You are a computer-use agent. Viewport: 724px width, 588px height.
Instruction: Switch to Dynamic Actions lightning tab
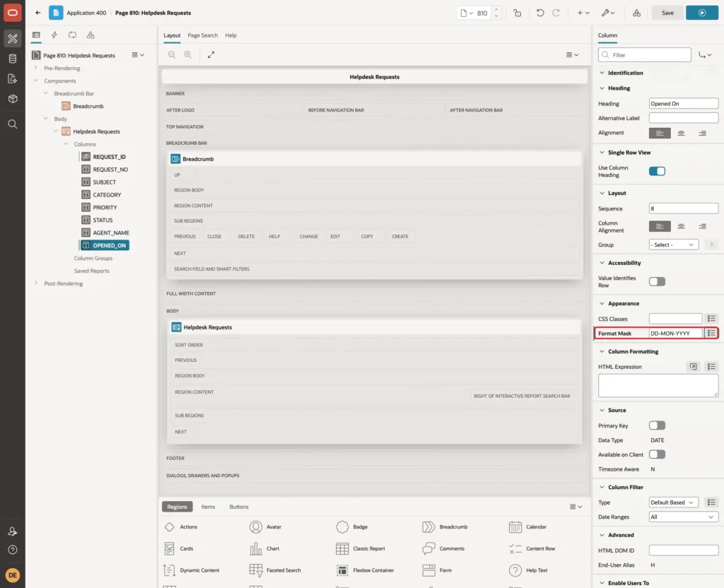(x=54, y=35)
